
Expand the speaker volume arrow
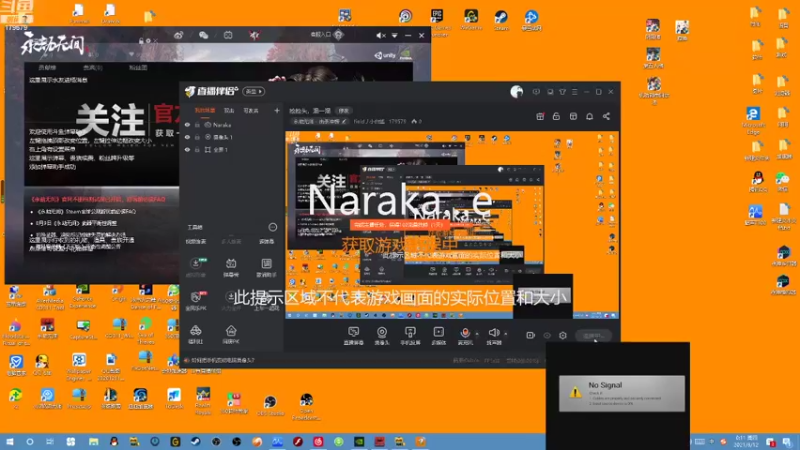click(x=506, y=334)
